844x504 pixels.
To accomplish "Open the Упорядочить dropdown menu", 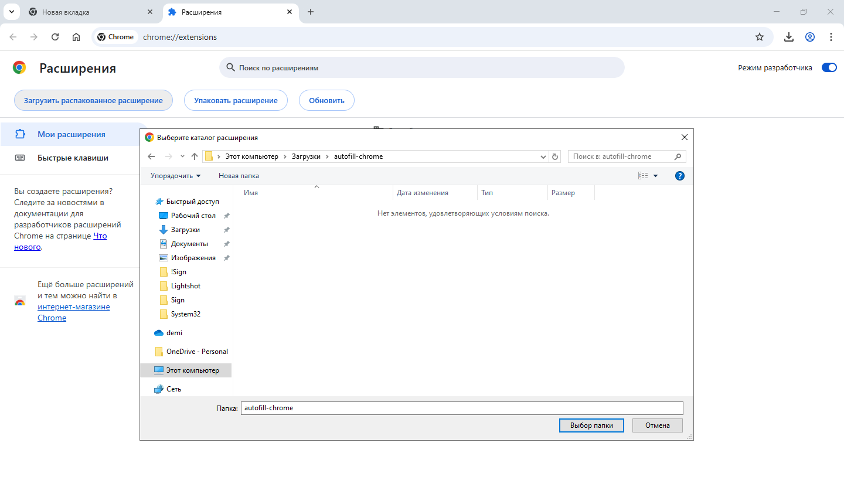I will [x=175, y=176].
